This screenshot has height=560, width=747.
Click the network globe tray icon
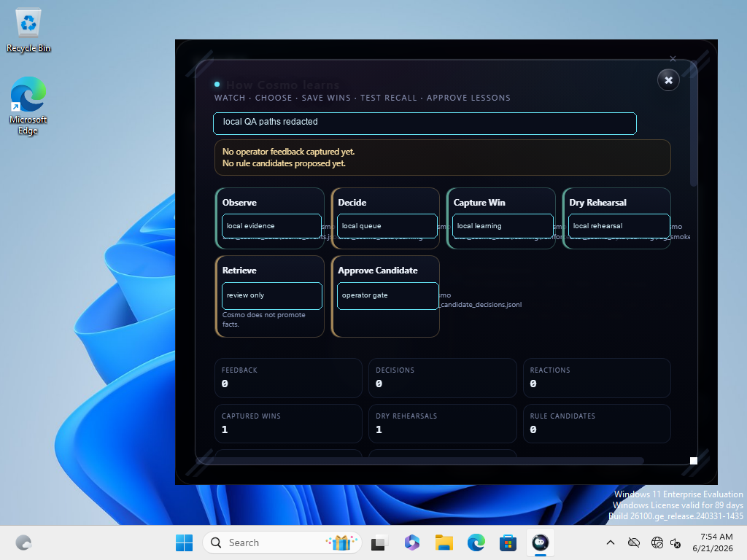[x=657, y=542]
